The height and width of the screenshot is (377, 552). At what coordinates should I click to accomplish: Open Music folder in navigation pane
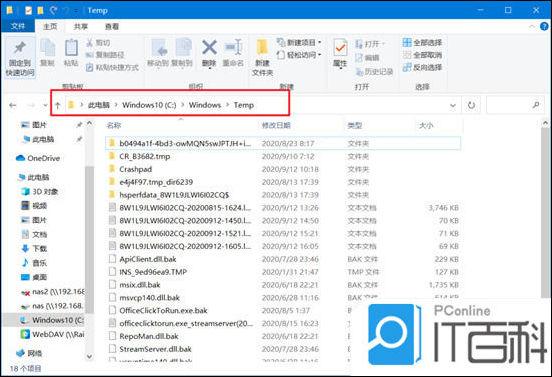tap(34, 263)
